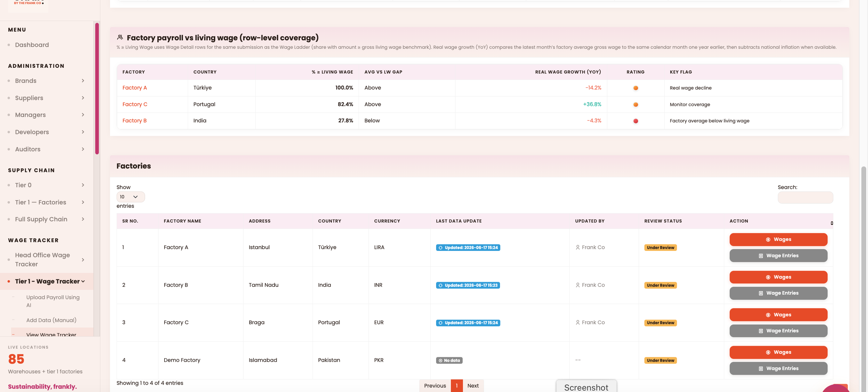Screen dimensions: 868x392
Task: Collapse the Tier 1 - Wage Tracker menu
Action: (x=83, y=281)
